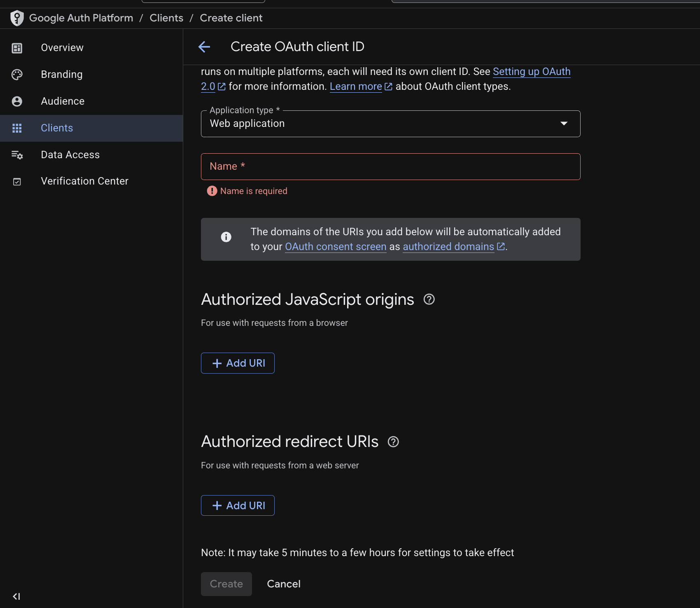This screenshot has width=700, height=608.
Task: Go to Verification Center page
Action: 84,181
